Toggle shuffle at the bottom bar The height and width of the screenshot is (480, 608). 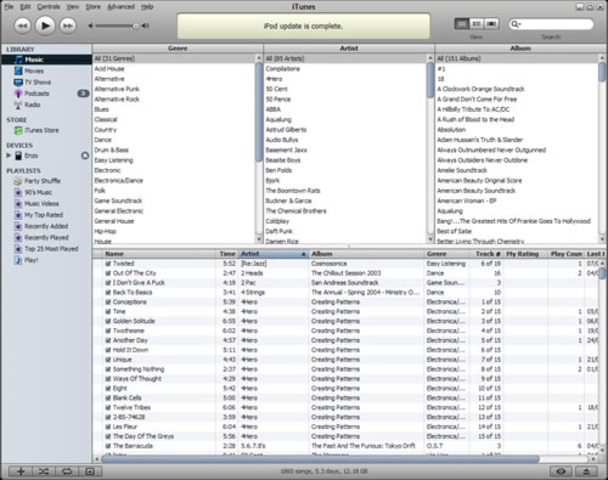[43, 471]
